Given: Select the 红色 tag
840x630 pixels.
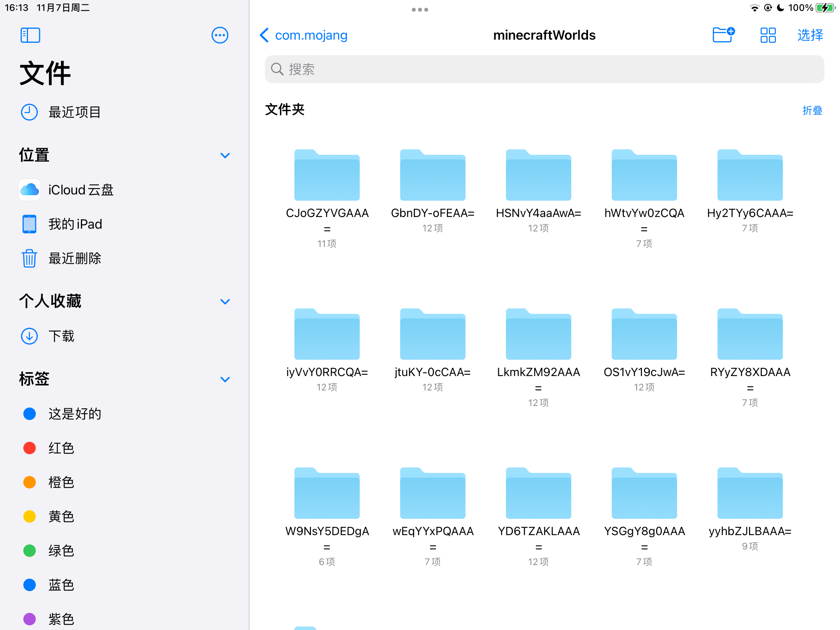Looking at the screenshot, I should [124, 448].
